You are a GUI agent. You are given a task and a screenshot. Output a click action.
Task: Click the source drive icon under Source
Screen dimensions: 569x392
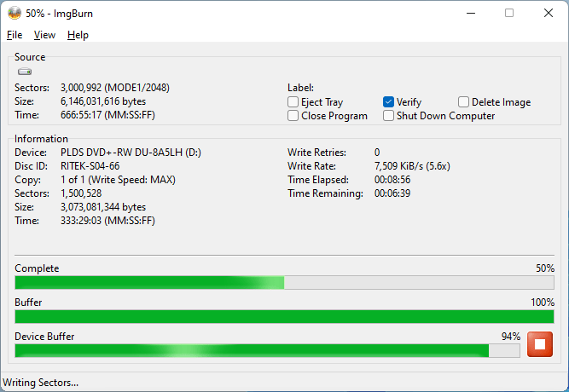tap(25, 72)
